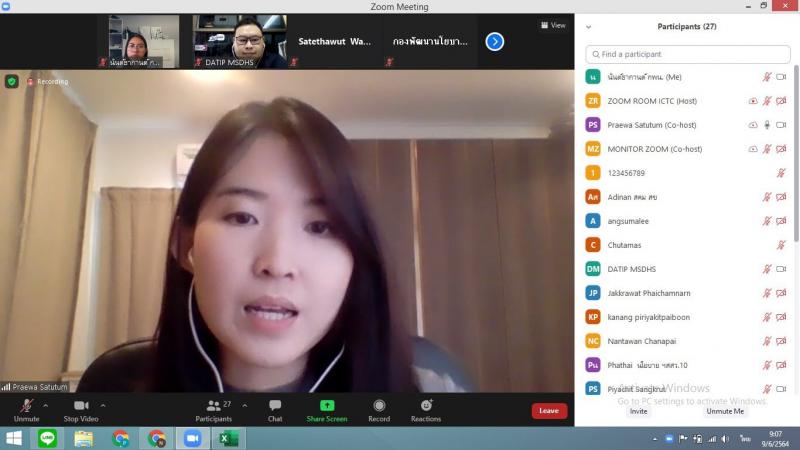Click video-off icon on Nantawan Chanapai row

[781, 341]
